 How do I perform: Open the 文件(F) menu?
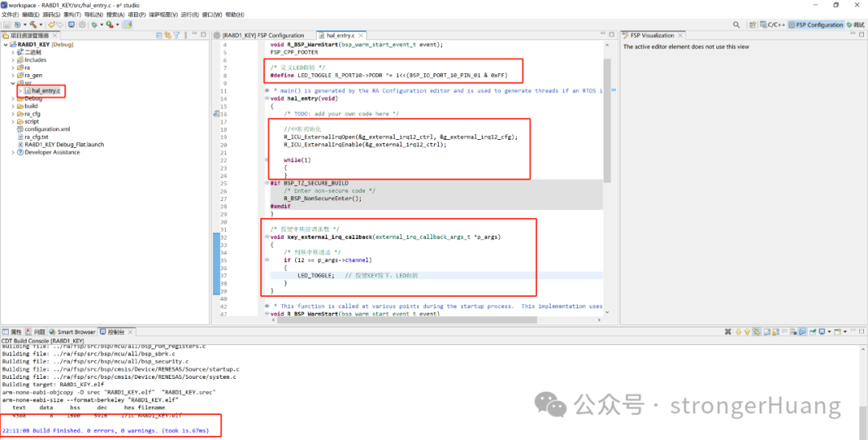click(x=10, y=14)
